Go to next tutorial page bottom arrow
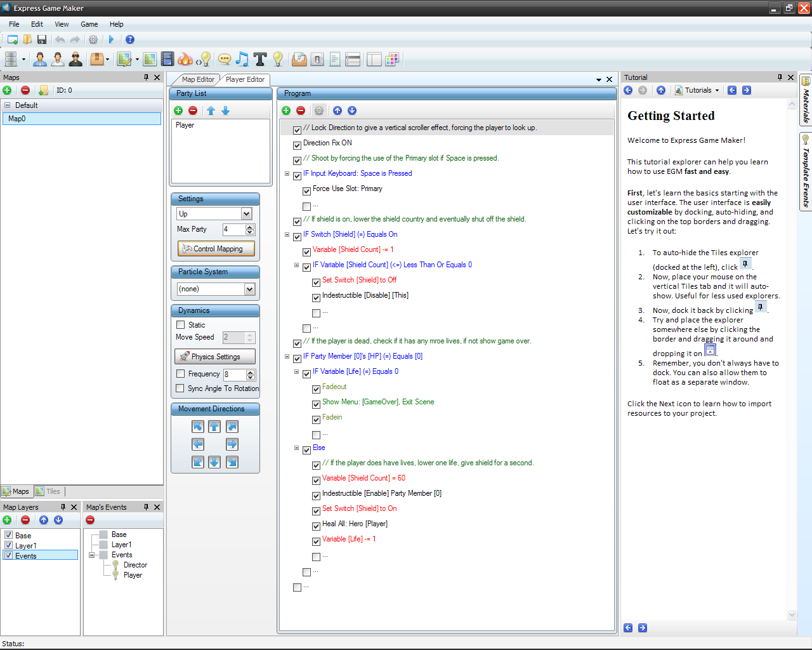Viewport: 812px width, 650px height. click(x=643, y=628)
